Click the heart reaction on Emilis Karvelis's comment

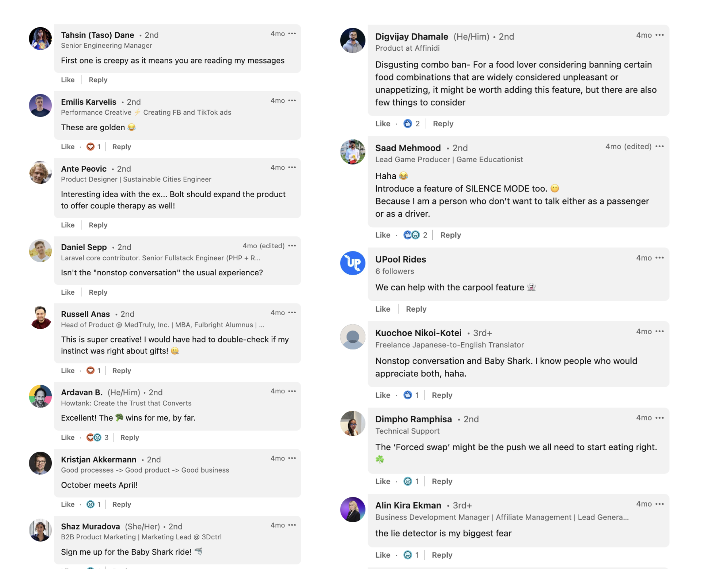(x=90, y=147)
